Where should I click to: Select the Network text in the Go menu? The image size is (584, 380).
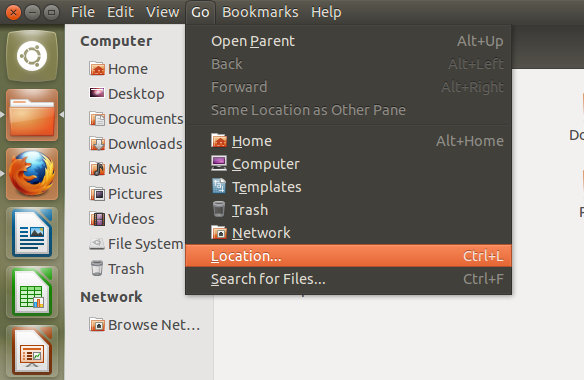coord(261,233)
